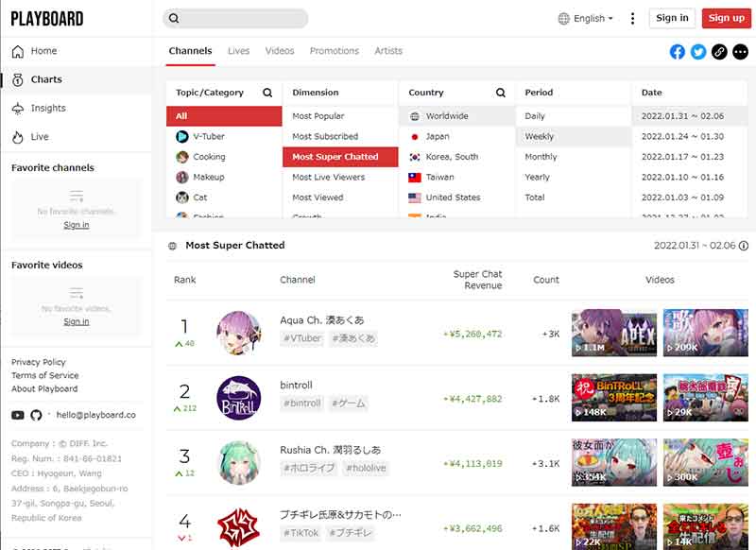The height and width of the screenshot is (550, 756).
Task: Select Most Live Viewers dimension
Action: tap(340, 177)
